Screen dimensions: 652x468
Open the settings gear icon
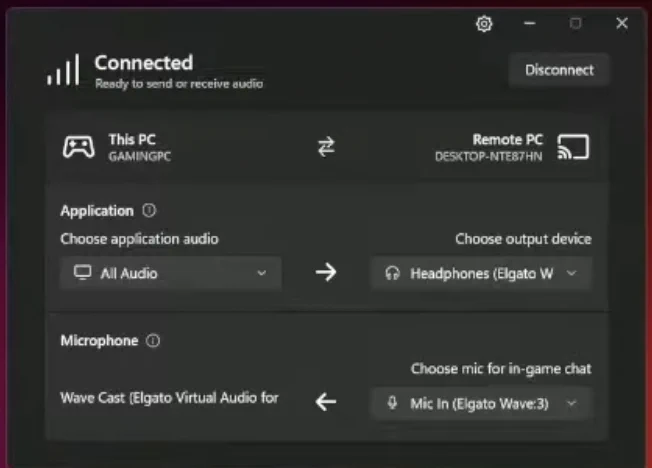(x=484, y=24)
